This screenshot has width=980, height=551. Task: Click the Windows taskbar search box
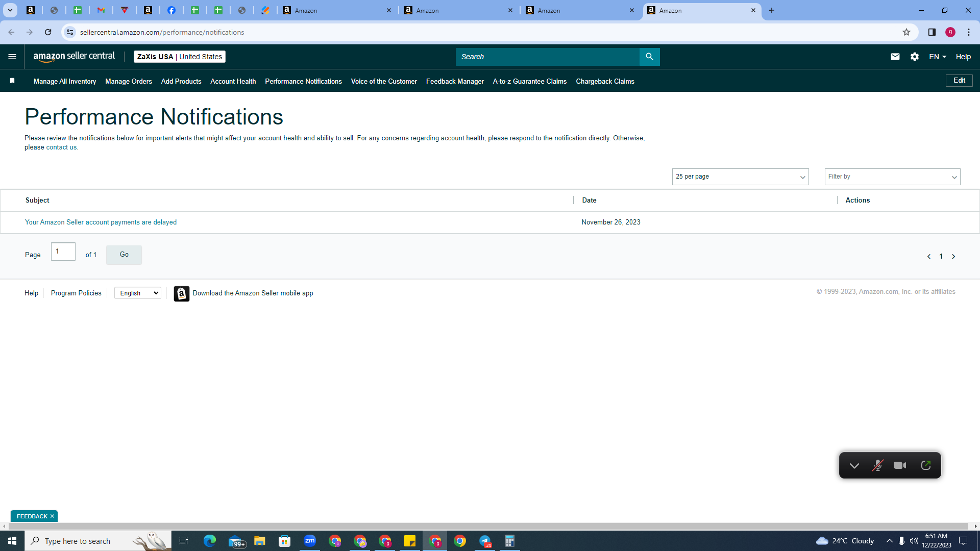coord(98,541)
